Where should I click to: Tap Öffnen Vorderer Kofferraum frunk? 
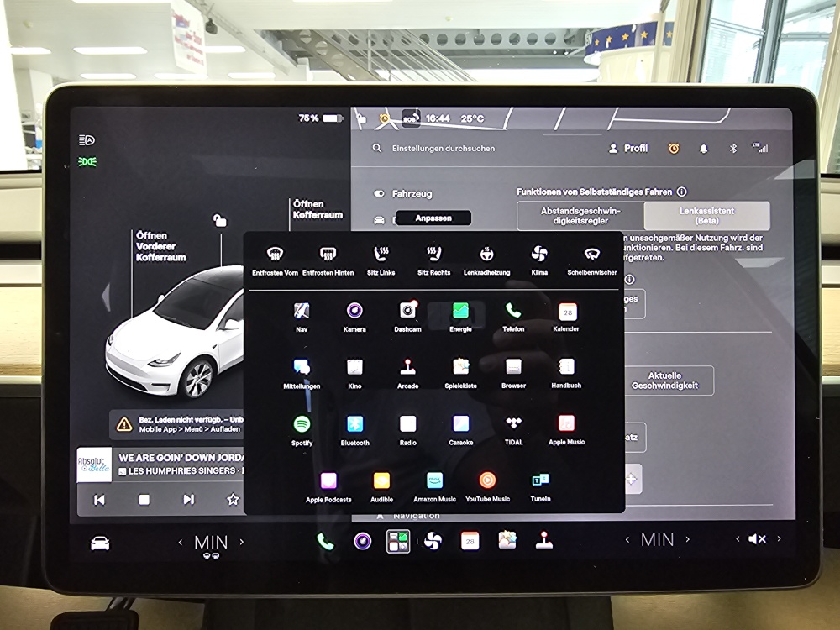tap(160, 246)
